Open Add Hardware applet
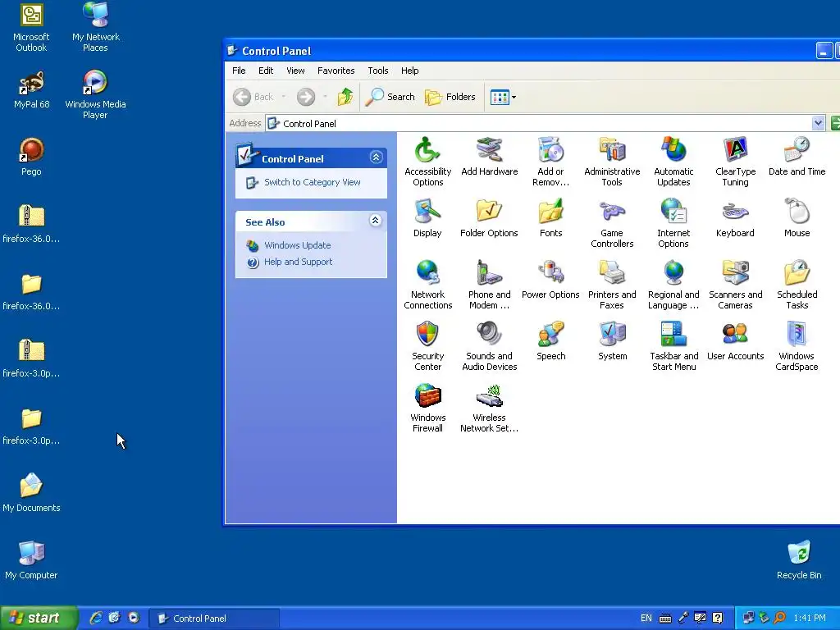Image resolution: width=840 pixels, height=630 pixels. coord(489,157)
